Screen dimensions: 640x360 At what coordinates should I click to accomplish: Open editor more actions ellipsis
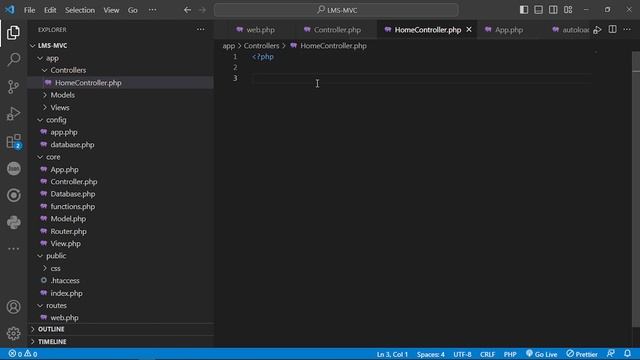click(627, 29)
